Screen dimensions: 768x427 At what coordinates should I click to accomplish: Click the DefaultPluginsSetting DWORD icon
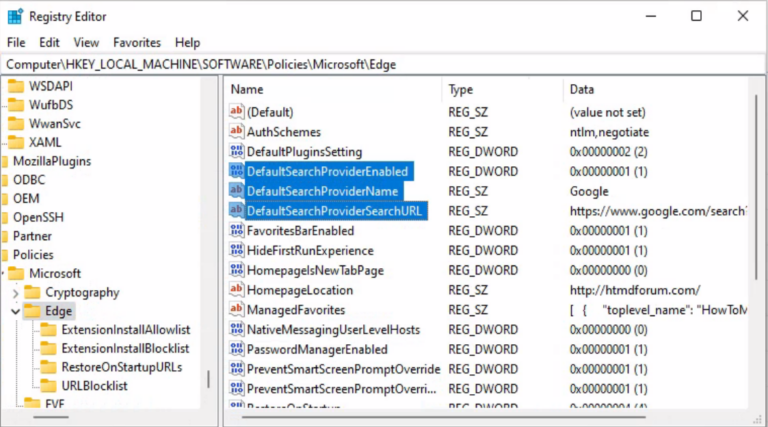[236, 152]
